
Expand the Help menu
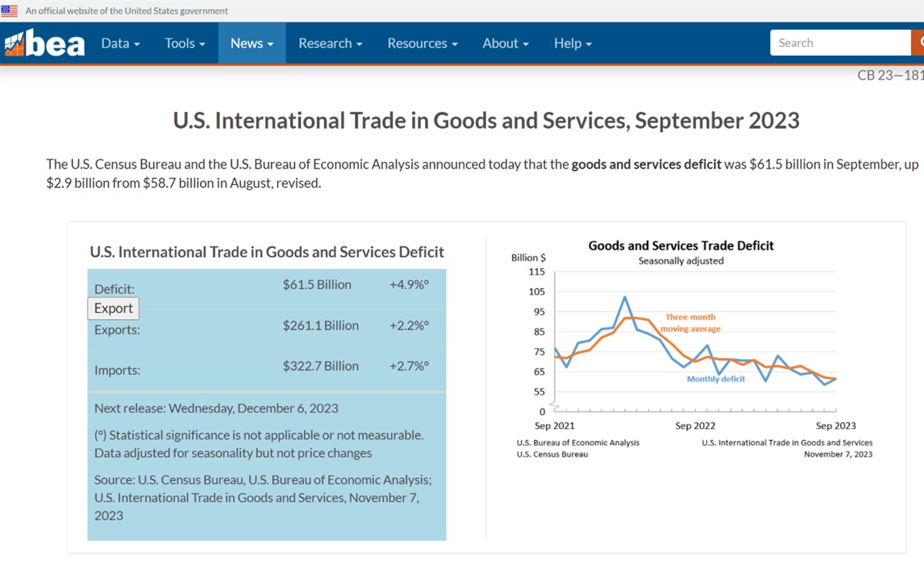573,43
